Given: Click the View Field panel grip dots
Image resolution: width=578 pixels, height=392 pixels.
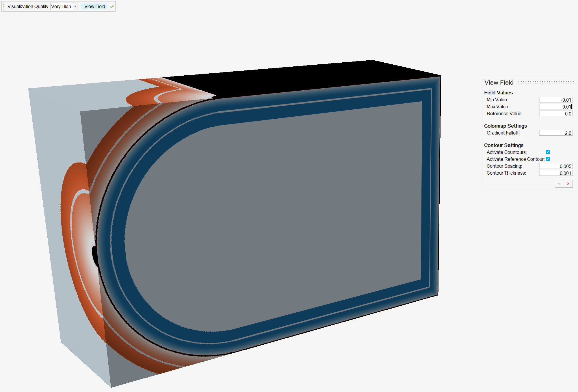Looking at the screenshot, I should (x=546, y=82).
